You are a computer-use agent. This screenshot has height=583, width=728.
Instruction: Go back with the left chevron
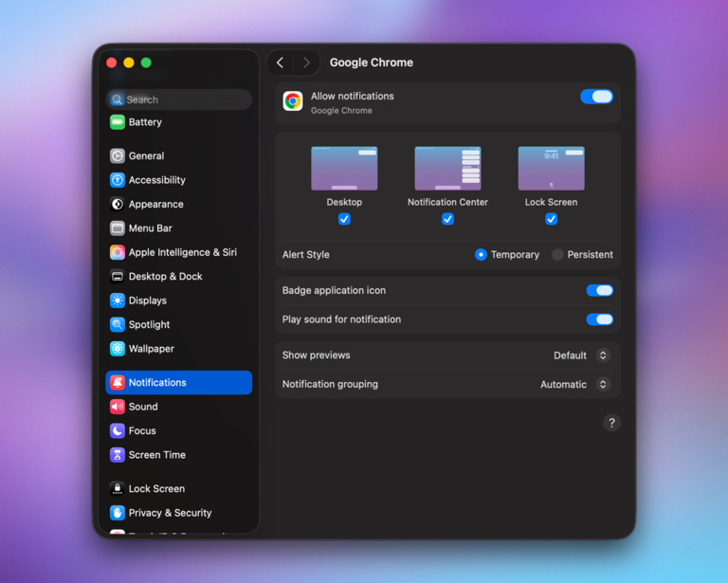coord(280,63)
